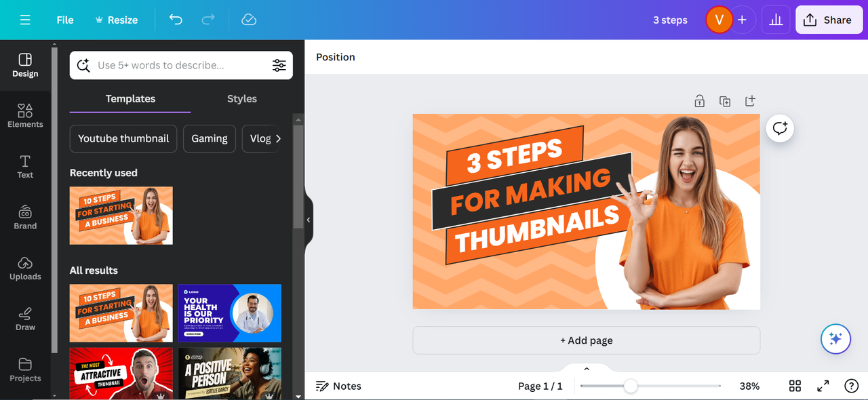
Task: Redo the last action
Action: click(209, 20)
